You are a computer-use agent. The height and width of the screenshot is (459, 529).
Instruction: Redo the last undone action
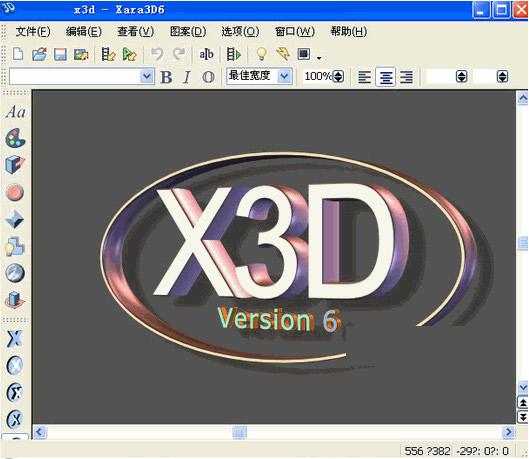pos(179,54)
